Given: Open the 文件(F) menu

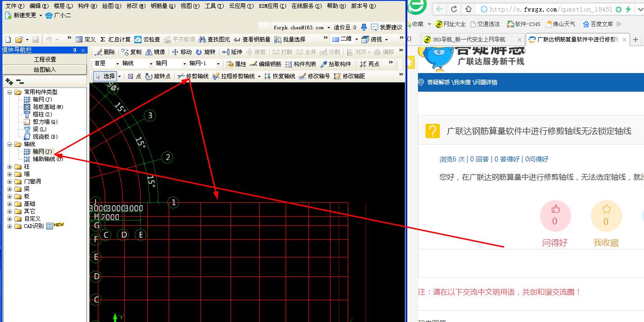Looking at the screenshot, I should 14,6.
